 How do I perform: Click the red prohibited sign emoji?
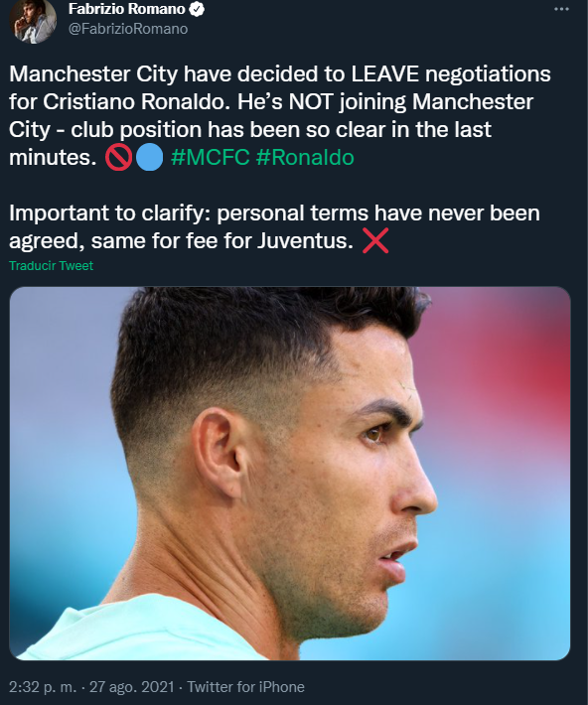[118, 157]
